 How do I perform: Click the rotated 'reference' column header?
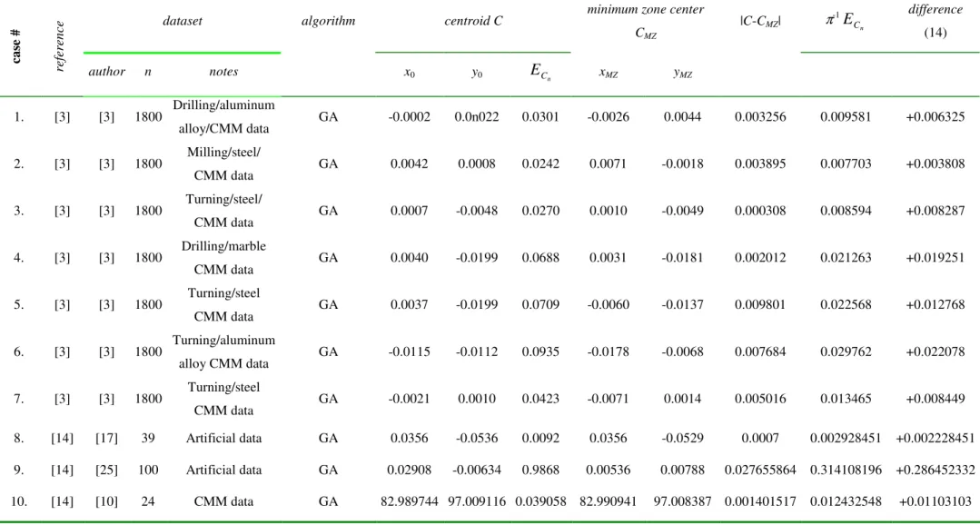59,47
